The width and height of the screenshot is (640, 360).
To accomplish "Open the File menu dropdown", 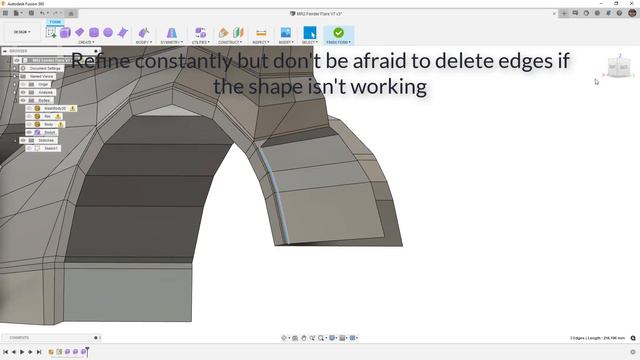I will tap(17, 13).
